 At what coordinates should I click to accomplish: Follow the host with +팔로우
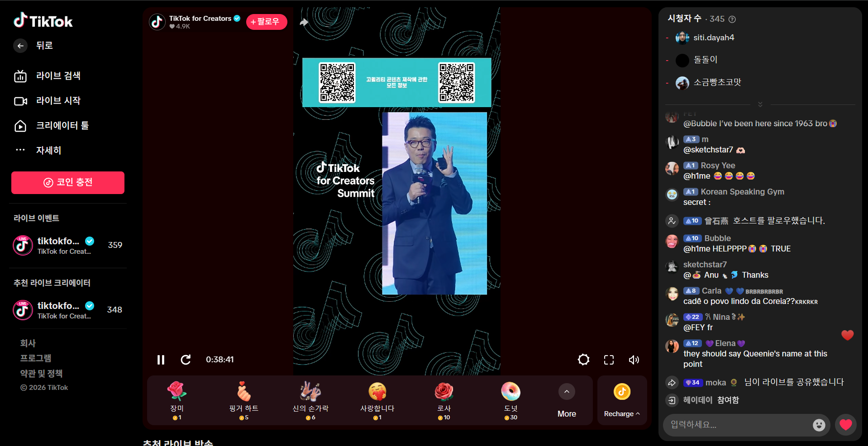[x=267, y=22]
